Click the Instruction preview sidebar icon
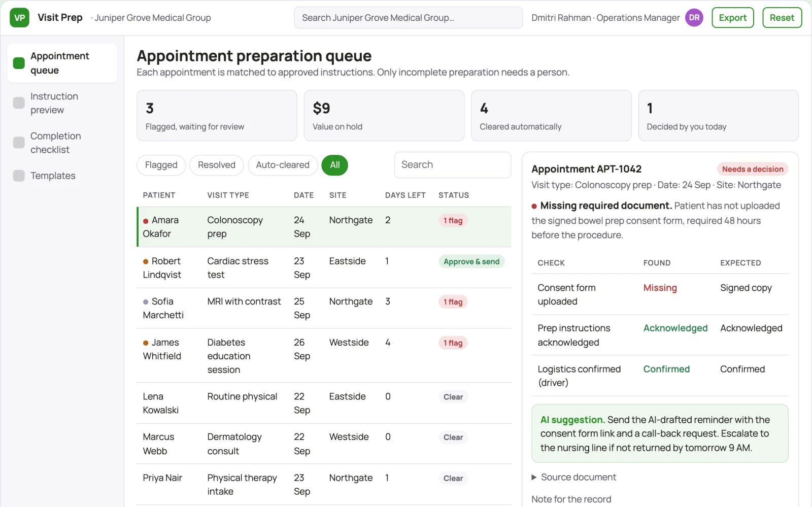 19,103
